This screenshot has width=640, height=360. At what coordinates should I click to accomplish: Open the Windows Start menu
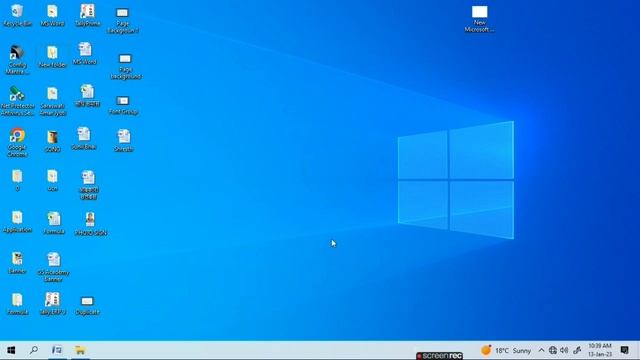(x=11, y=350)
